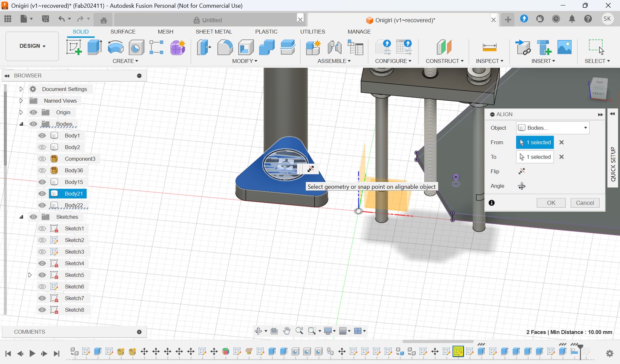Click the New Component icon

[x=313, y=47]
